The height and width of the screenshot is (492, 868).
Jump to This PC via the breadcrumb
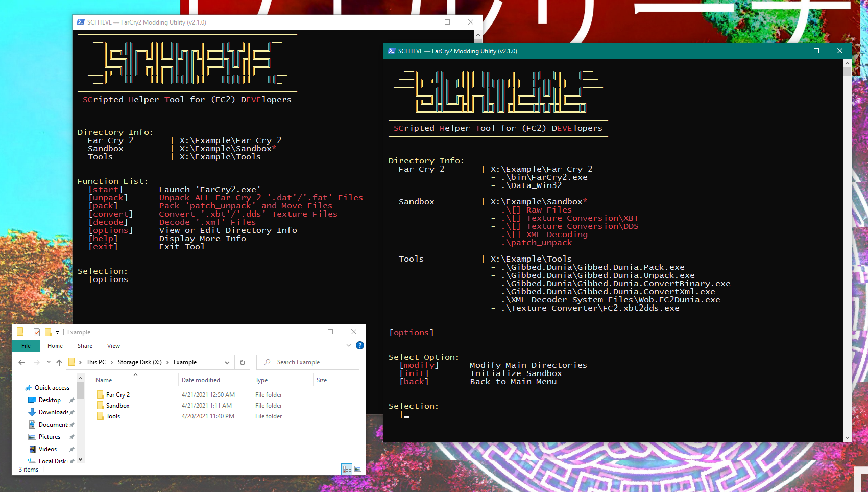tap(95, 362)
